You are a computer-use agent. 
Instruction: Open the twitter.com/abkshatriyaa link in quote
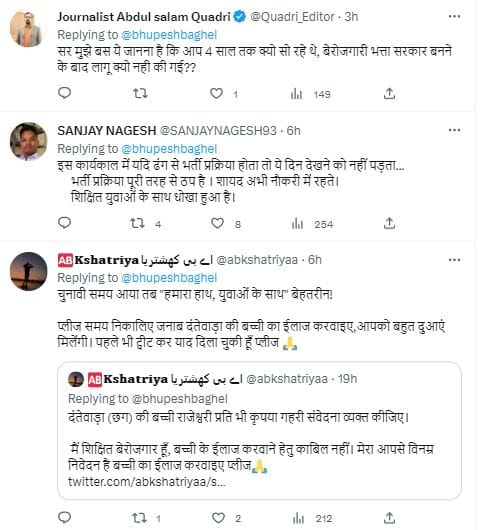tap(147, 482)
